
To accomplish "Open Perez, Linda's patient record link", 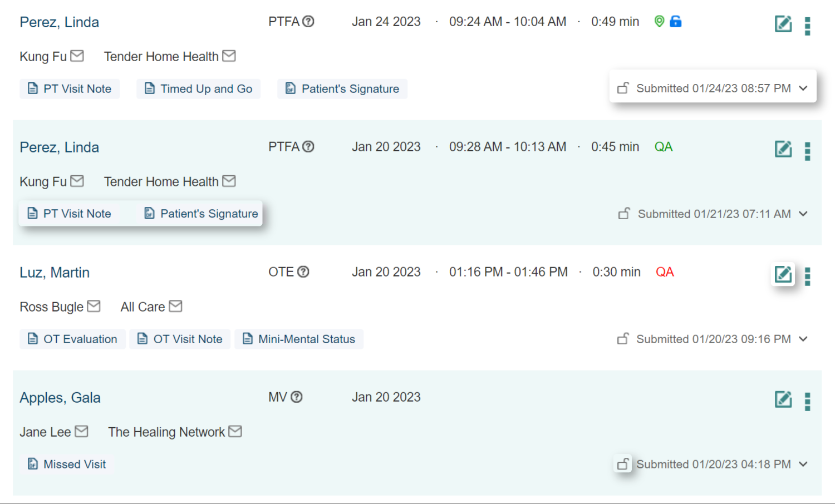I will pyautogui.click(x=59, y=22).
